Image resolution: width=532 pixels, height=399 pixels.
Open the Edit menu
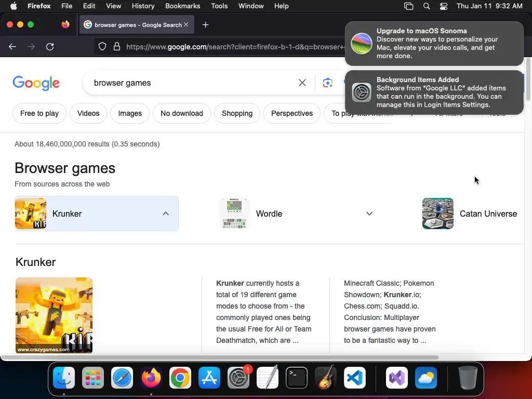[x=89, y=6]
